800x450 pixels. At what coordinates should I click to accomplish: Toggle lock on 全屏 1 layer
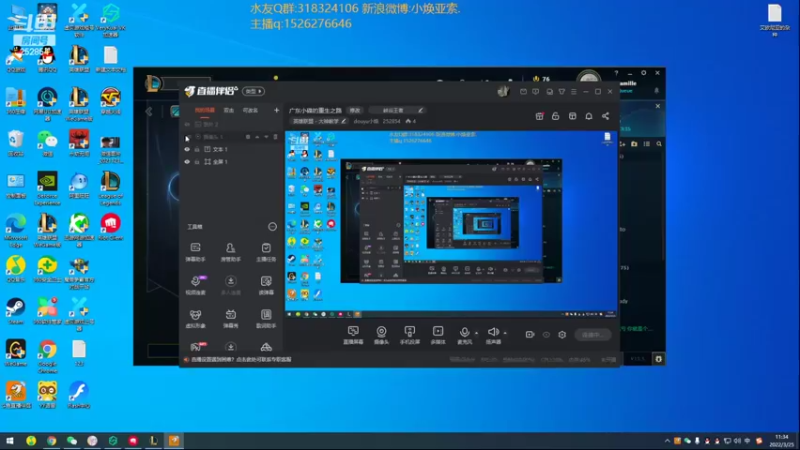coord(197,162)
